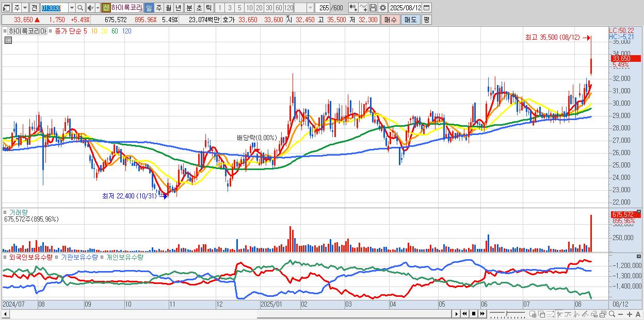This screenshot has height=320, width=644.
Task: Click the horizontal scrollbar left arrow
Action: [x=6, y=314]
